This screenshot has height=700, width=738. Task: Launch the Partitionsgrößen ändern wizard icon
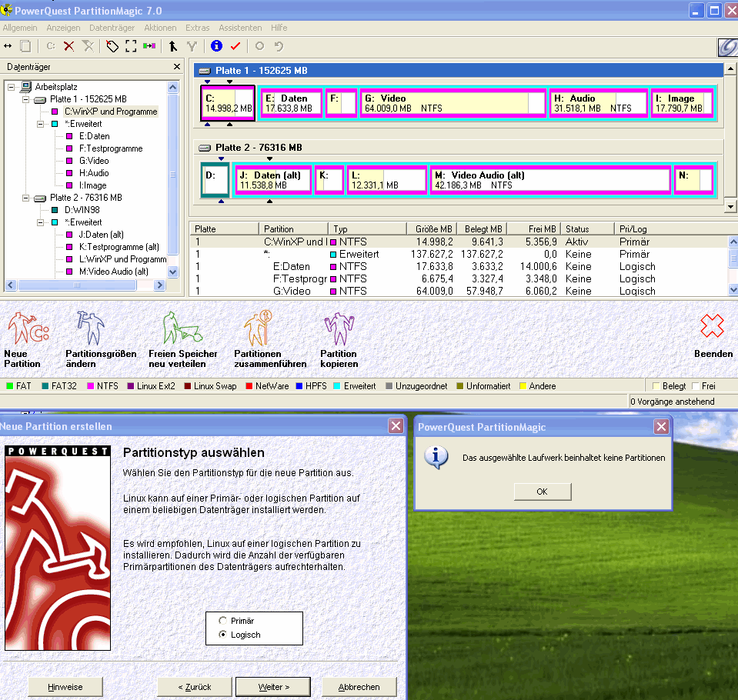92,328
